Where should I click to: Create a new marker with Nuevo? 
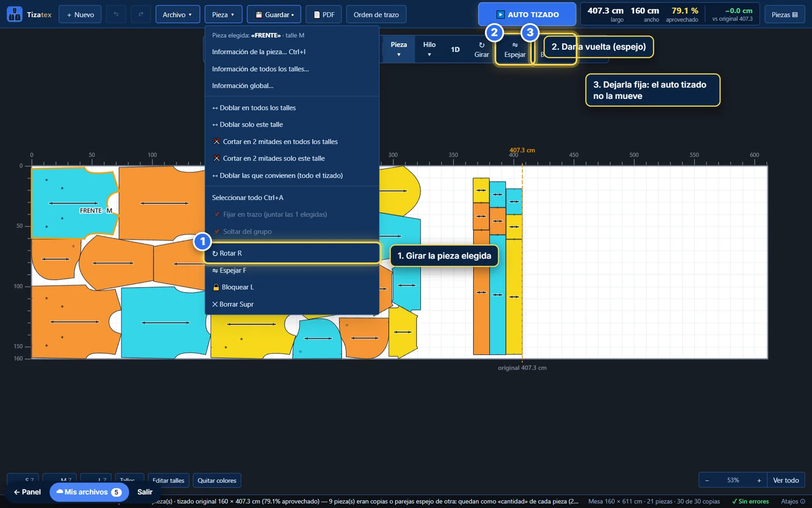pos(80,14)
